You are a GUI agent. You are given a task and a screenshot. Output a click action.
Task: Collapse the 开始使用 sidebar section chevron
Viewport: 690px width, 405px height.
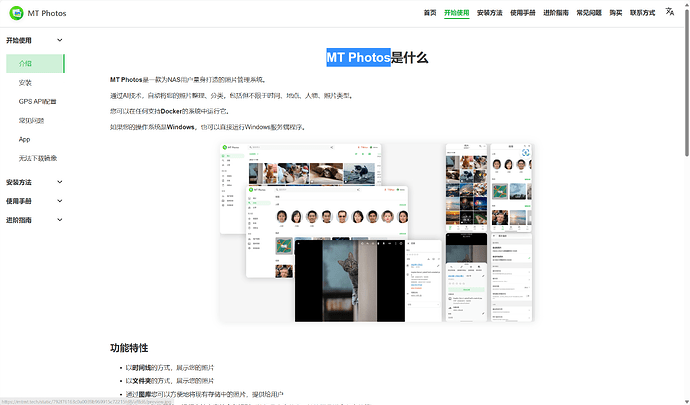tap(59, 40)
